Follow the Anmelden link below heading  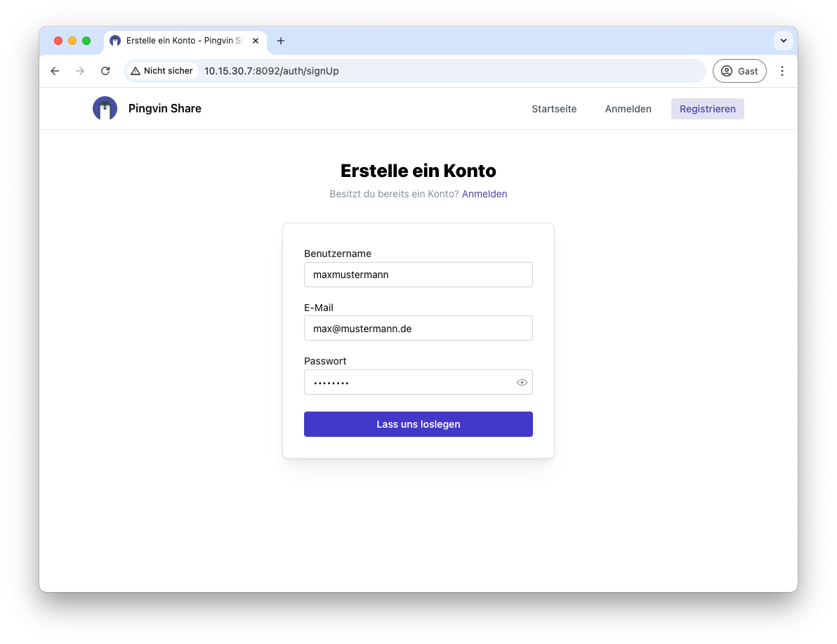(485, 194)
